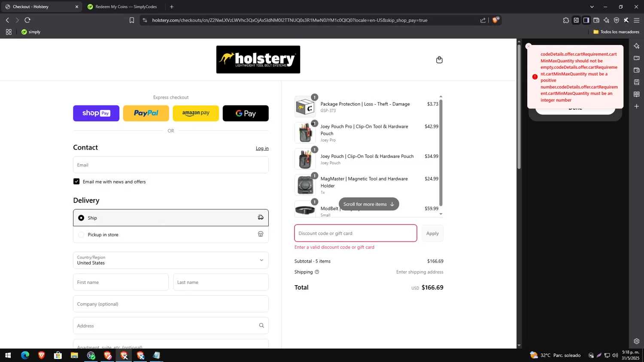Open the apps grid icon in bookmarks bar
Viewport: 644px width, 362px height.
[9, 32]
